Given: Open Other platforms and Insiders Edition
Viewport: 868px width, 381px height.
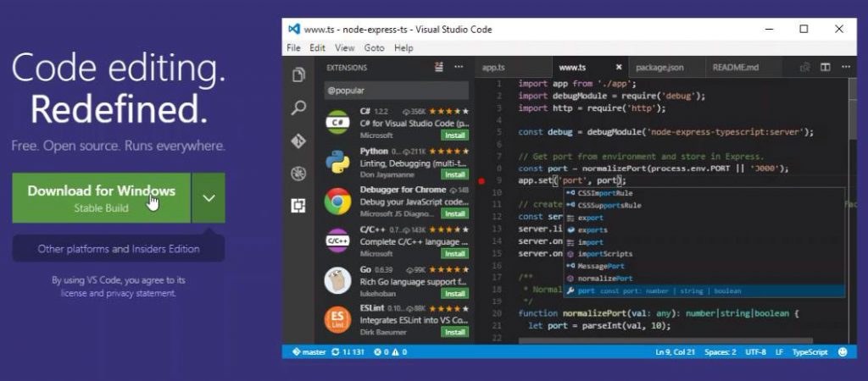Looking at the screenshot, I should pos(119,249).
